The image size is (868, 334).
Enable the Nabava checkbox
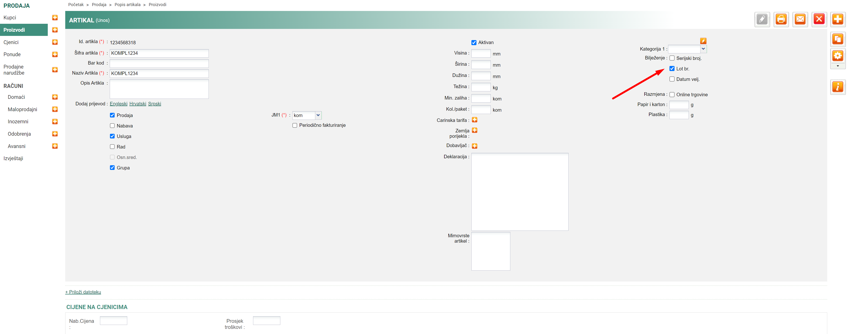point(112,126)
